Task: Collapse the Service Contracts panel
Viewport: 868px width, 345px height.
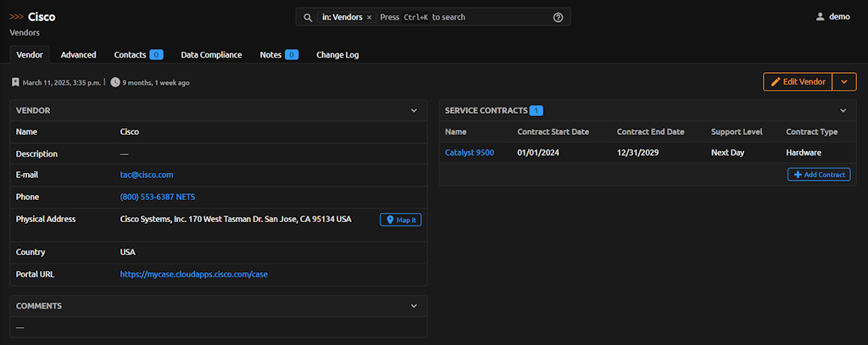Action: click(843, 110)
